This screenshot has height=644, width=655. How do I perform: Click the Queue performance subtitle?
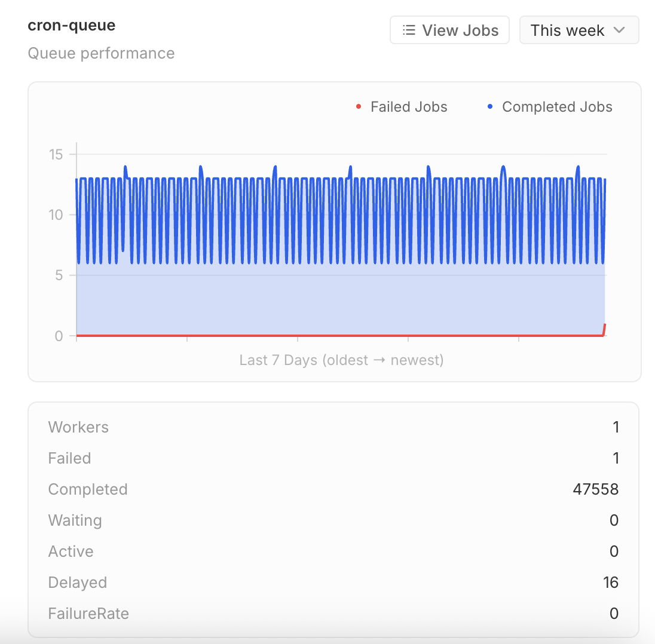click(x=101, y=53)
